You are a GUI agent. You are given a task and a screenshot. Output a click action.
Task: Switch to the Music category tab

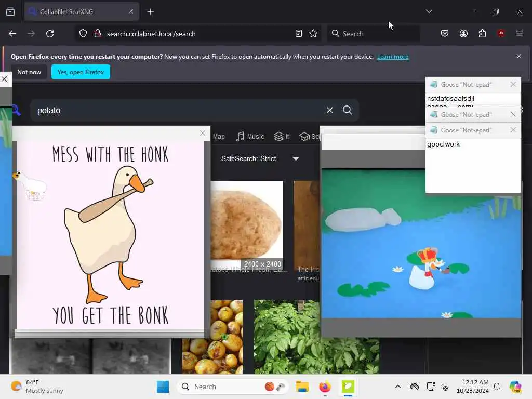[x=250, y=137]
